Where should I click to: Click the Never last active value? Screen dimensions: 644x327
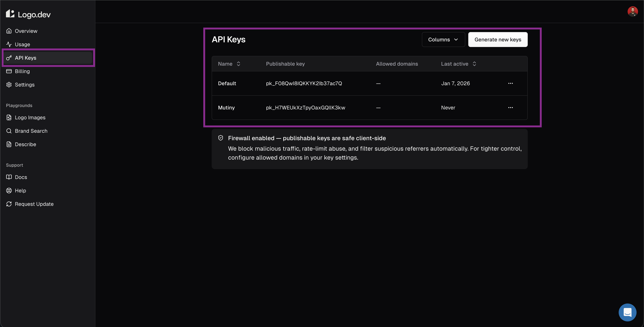pos(448,108)
